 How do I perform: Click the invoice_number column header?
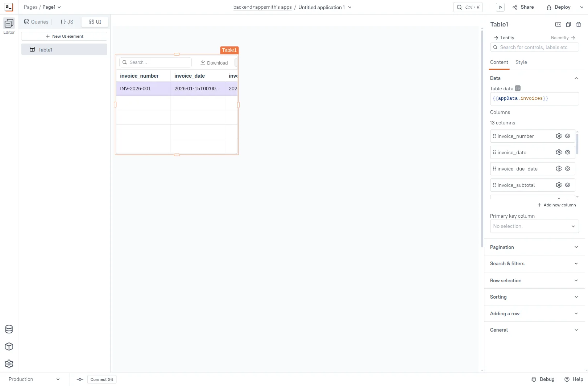point(143,76)
